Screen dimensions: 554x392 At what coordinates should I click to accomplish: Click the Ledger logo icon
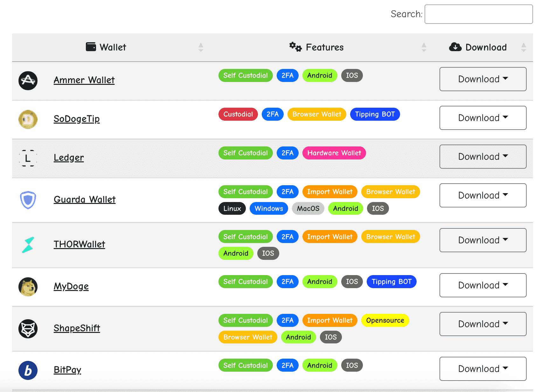click(x=28, y=158)
